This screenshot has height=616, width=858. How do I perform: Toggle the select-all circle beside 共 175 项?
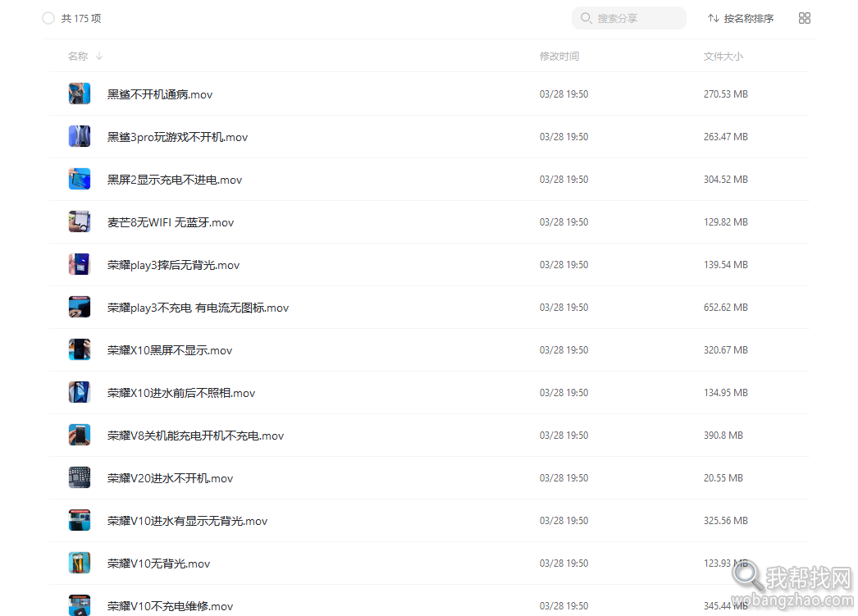click(48, 18)
